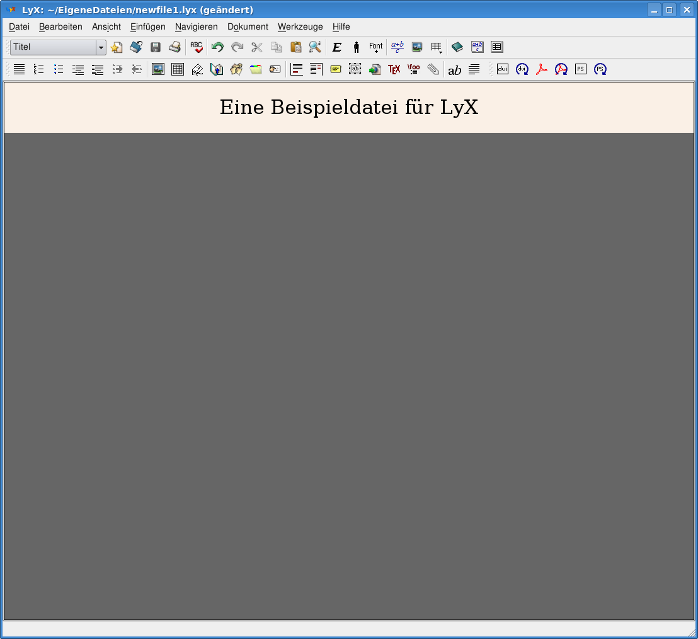Apply default paragraph layout icon
This screenshot has width=698, height=639.
pos(19,69)
